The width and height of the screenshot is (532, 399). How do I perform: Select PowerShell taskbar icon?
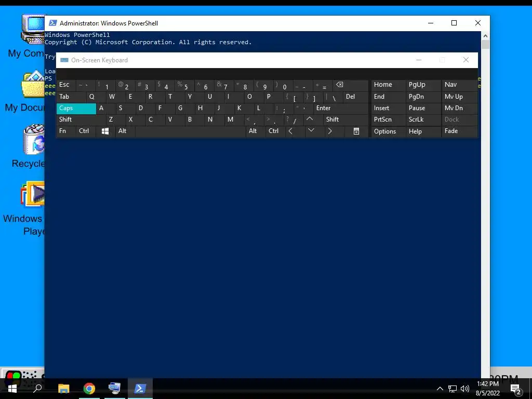tap(140, 389)
